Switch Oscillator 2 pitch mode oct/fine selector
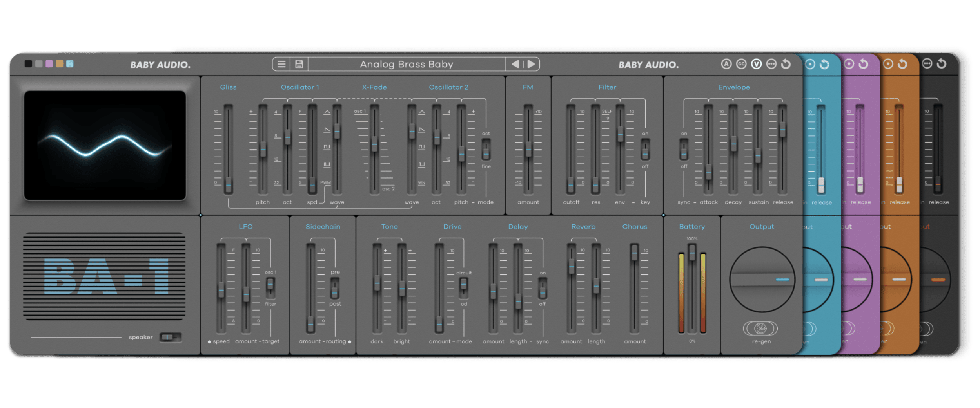The height and width of the screenshot is (408, 980). click(486, 150)
